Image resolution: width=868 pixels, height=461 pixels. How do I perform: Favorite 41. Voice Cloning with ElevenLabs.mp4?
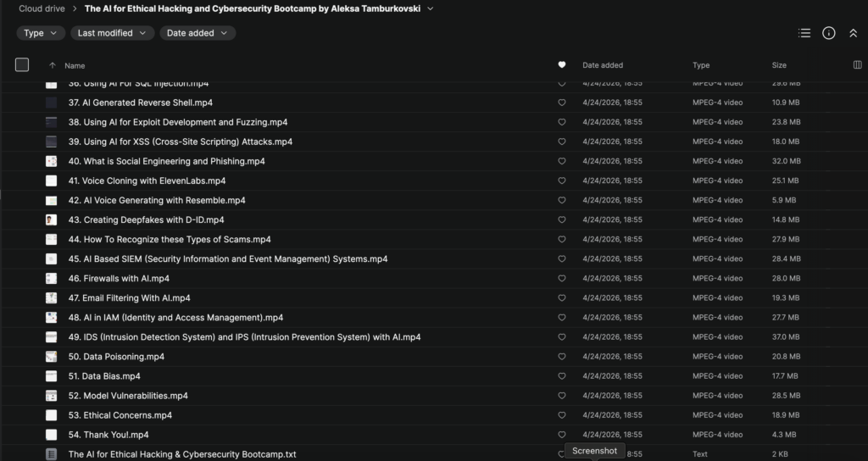[x=561, y=181]
